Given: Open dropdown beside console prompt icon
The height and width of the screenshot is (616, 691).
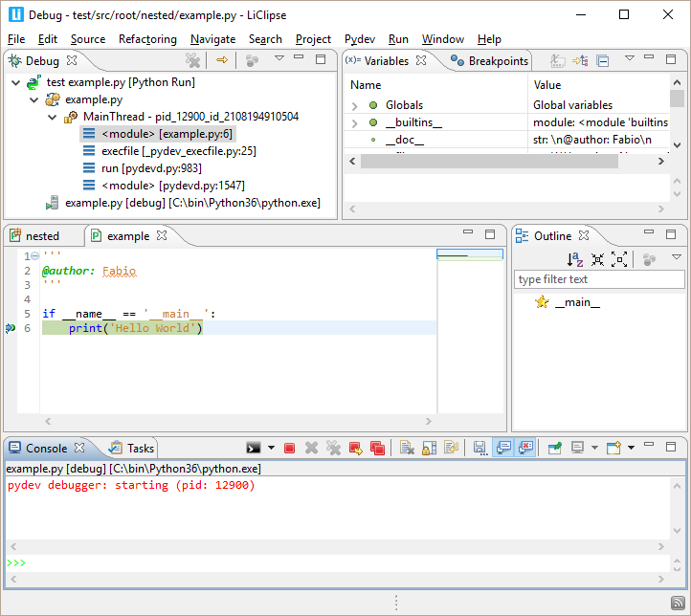Looking at the screenshot, I should pos(271,448).
